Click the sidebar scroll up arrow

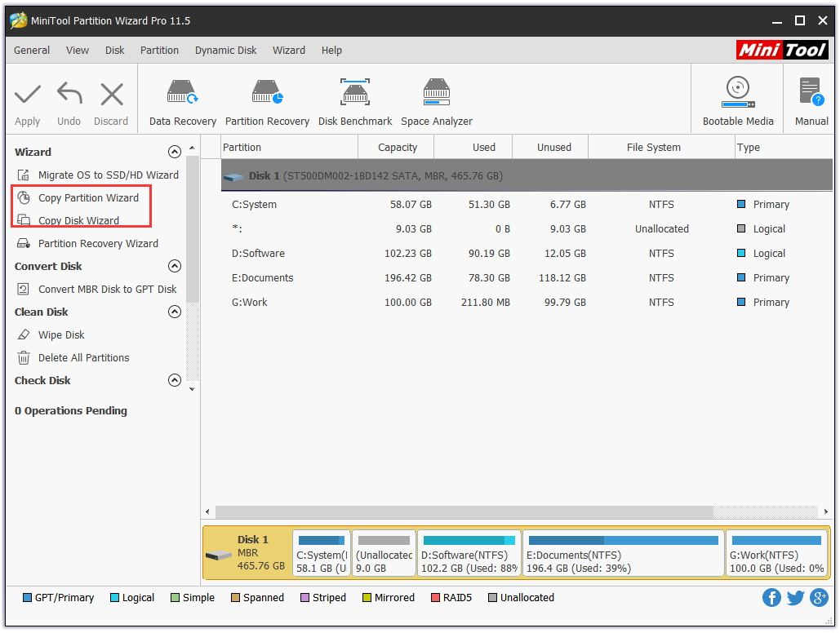(193, 148)
